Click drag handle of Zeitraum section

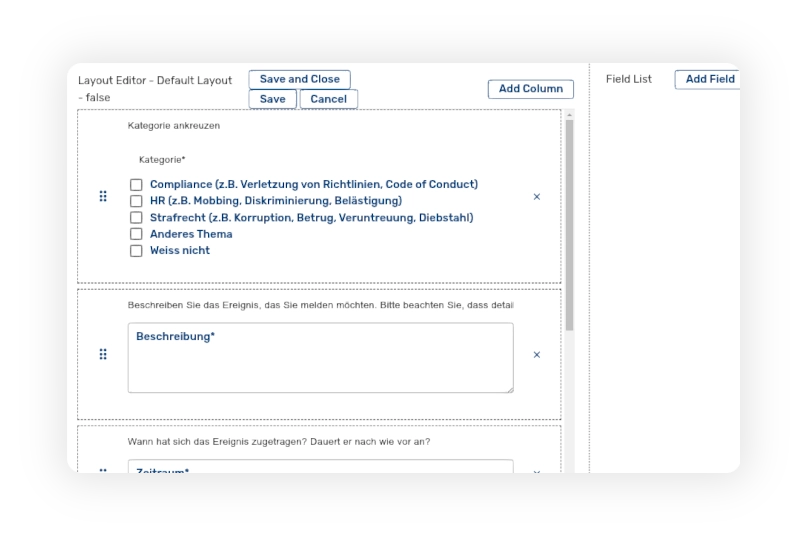[x=103, y=470]
